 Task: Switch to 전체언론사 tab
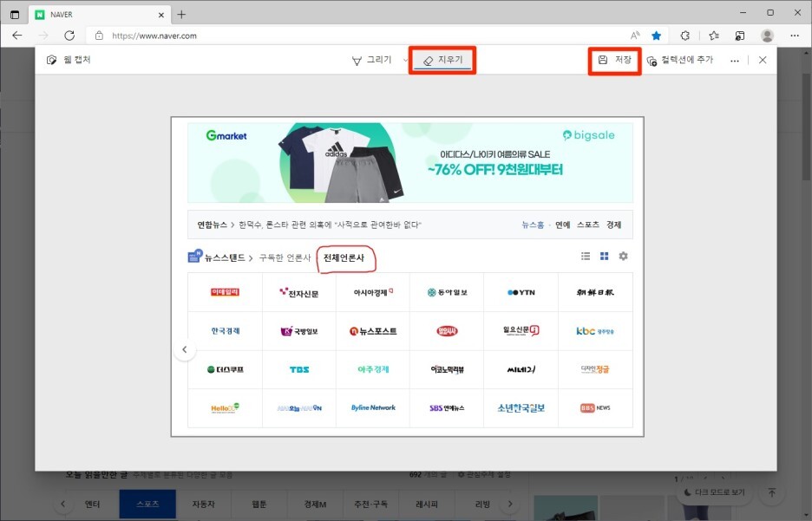coord(344,257)
